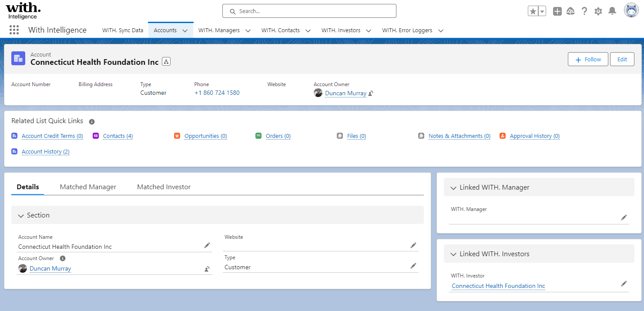Click the info icon next to Account Owner label

[62, 258]
